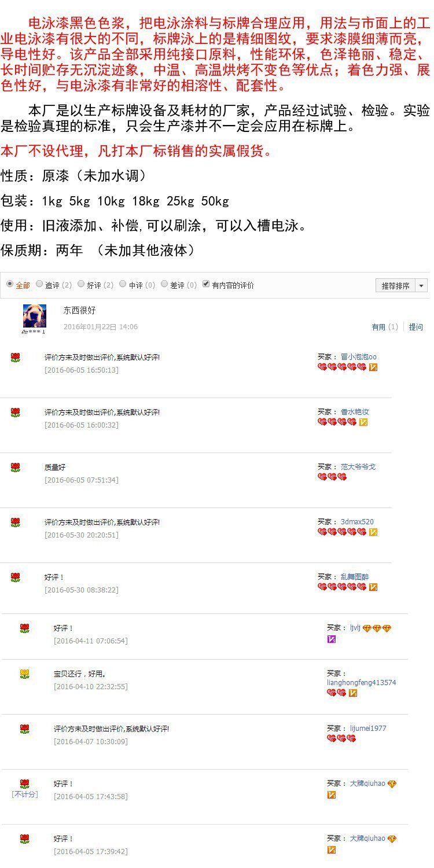The image size is (434, 868).
Task: Click the [不计分] label link
Action: pyautogui.click(x=24, y=795)
